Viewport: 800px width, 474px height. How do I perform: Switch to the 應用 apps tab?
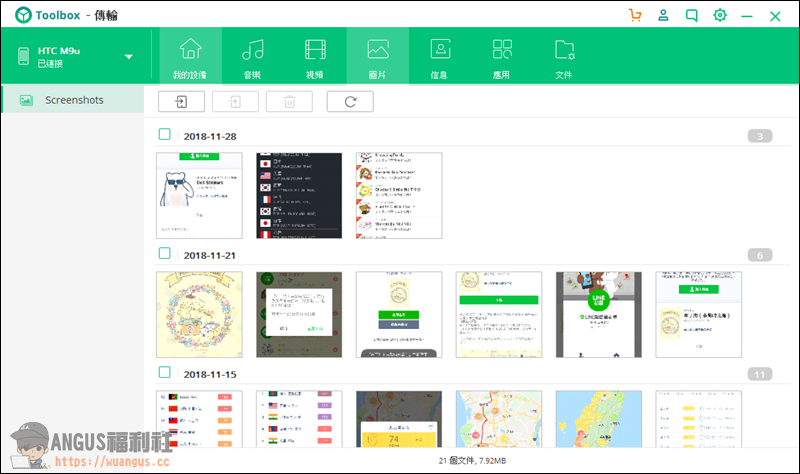click(x=502, y=57)
